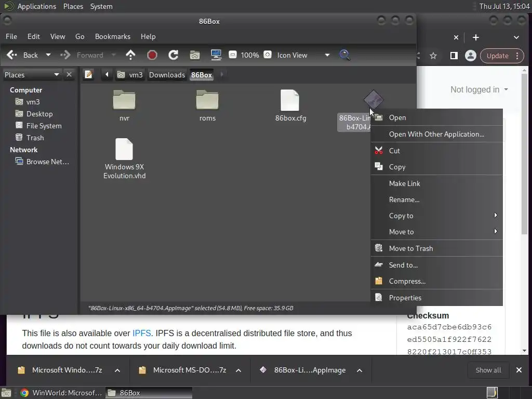Click the 86Box AppImage file icon
This screenshot has width=532, height=399.
click(x=374, y=99)
